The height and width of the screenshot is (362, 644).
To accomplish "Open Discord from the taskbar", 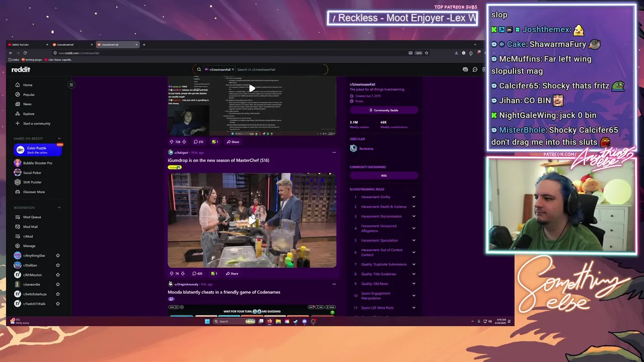I will [x=304, y=321].
